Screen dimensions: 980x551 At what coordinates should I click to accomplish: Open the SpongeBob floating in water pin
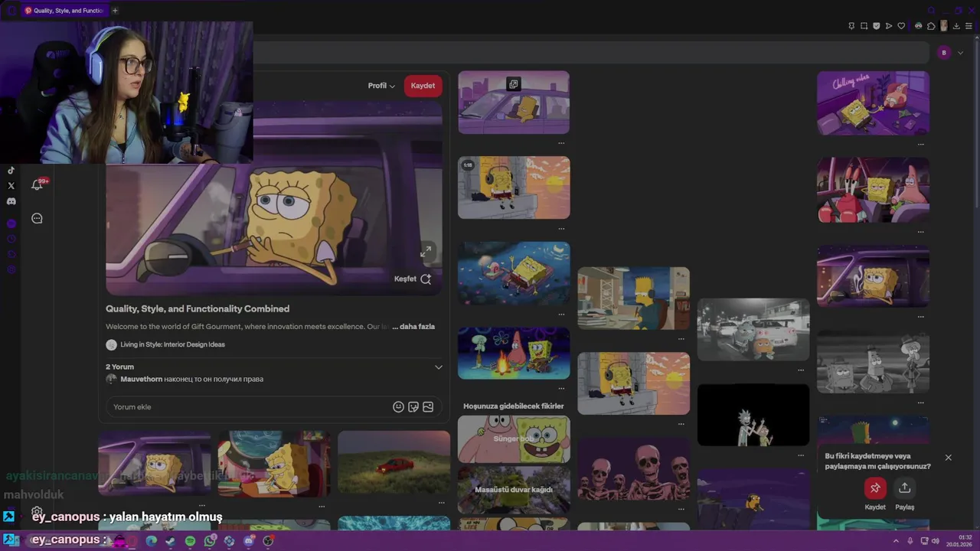tap(514, 273)
